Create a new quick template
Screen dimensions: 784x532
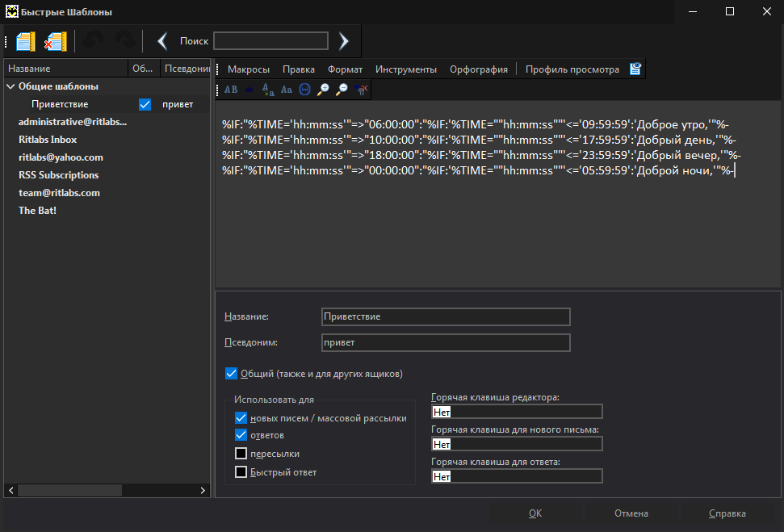click(26, 41)
